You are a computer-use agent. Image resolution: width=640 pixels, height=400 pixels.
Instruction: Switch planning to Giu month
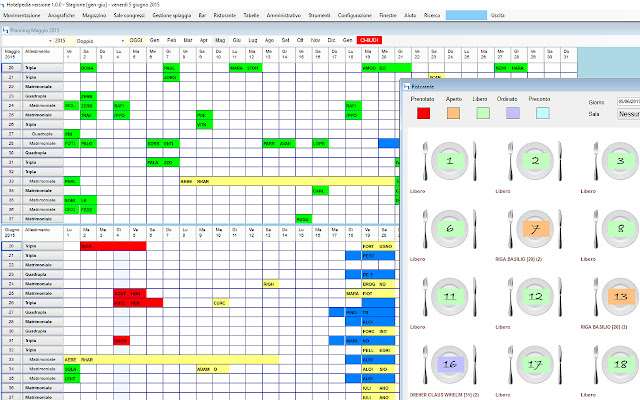[x=237, y=40]
